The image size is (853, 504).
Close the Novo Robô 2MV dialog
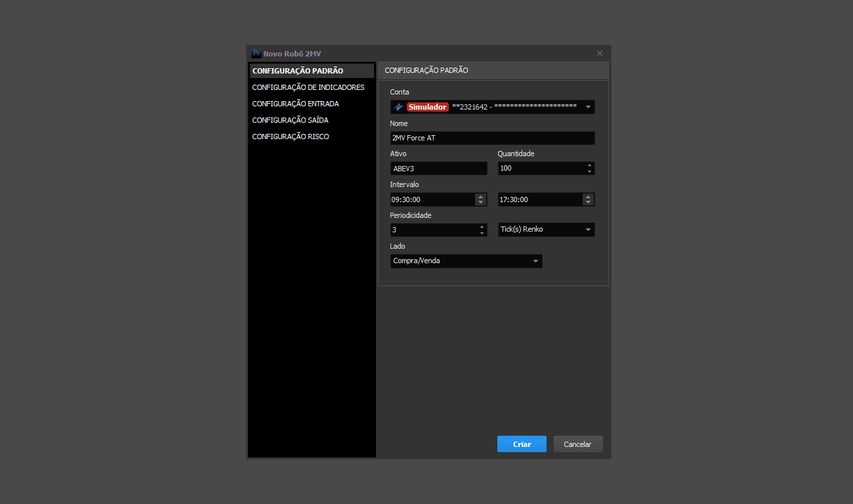pyautogui.click(x=599, y=54)
